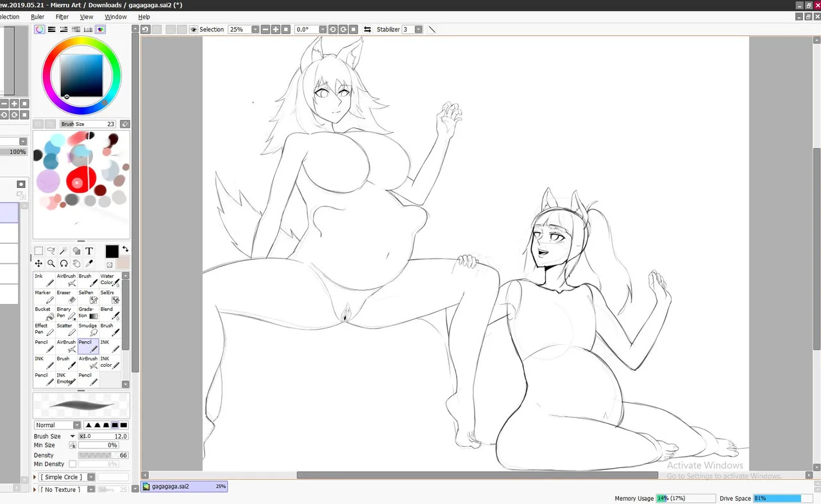Screen dimensions: 821x504
Task: Click the scratchpad eraser button
Action: [125, 124]
